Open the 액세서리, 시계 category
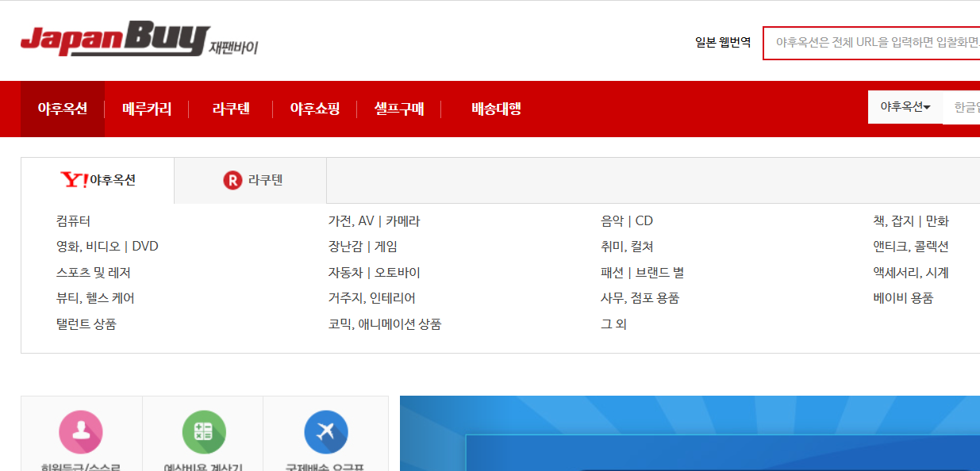This screenshot has width=980, height=471. (911, 273)
